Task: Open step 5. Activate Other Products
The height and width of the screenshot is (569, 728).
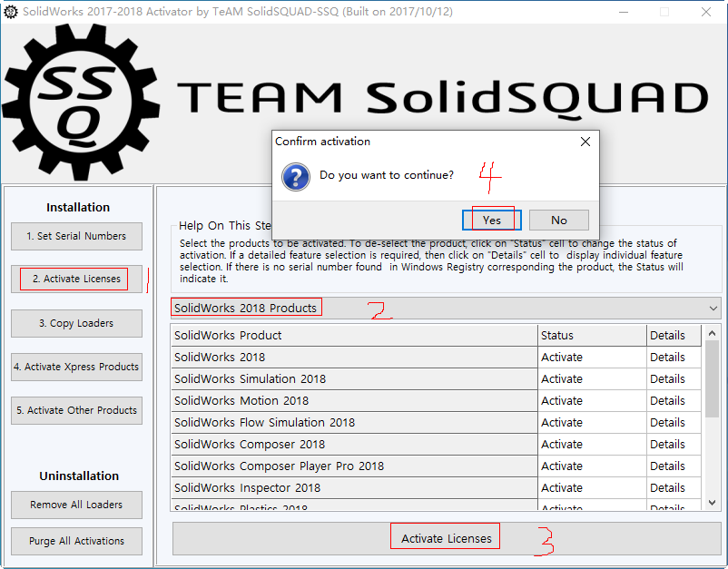Action: tap(76, 410)
